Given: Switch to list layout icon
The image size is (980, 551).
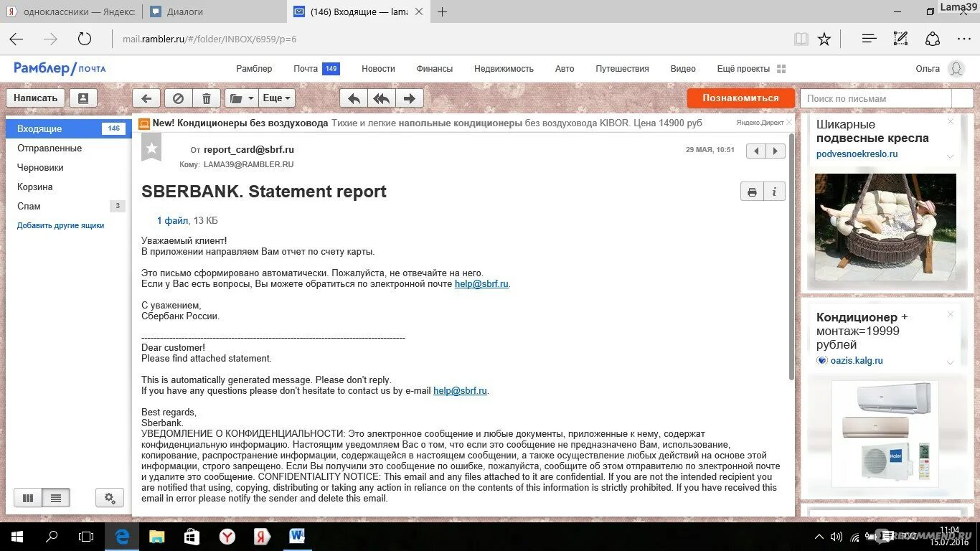Looking at the screenshot, I should [x=56, y=498].
